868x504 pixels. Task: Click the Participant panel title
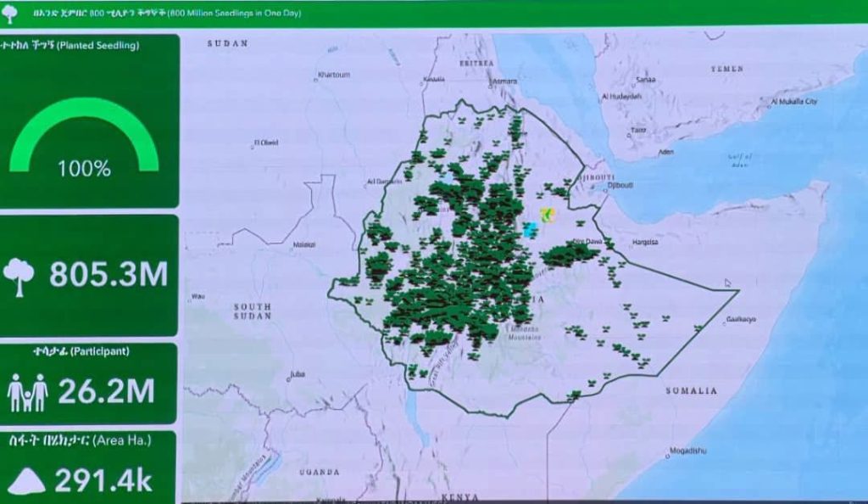(81, 351)
